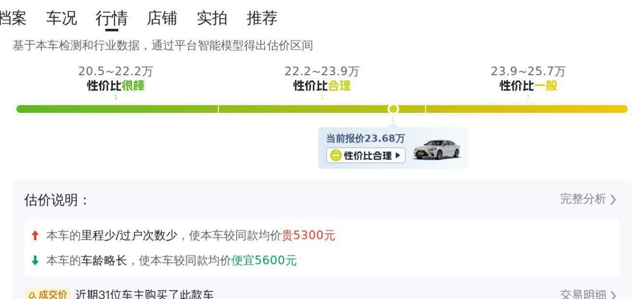Screen dimensions: 644x299
Task: Open the 近期31位车主购买了此款车 link
Action: click(145, 294)
